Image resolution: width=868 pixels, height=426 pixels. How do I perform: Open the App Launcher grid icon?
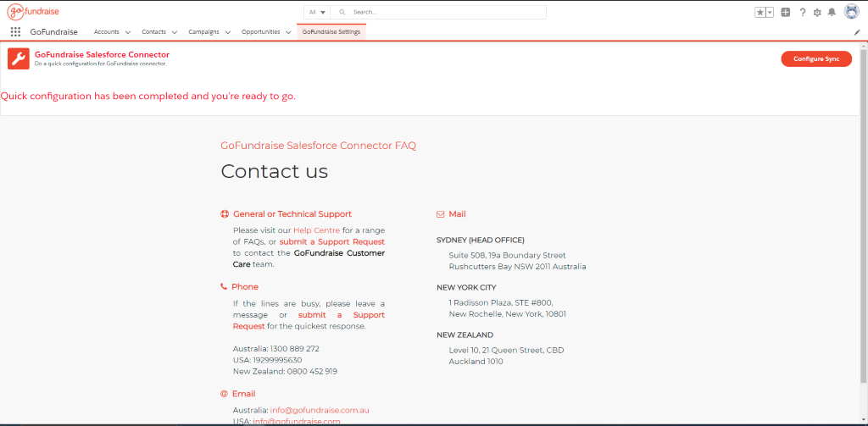pos(15,32)
